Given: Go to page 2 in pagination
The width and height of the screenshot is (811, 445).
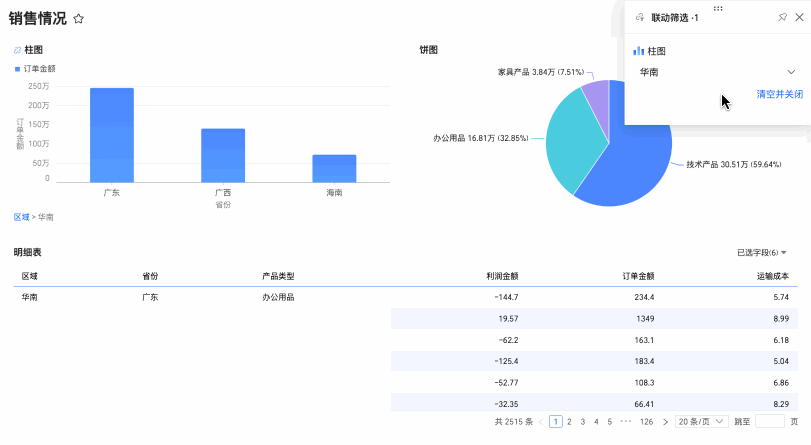Looking at the screenshot, I should click(569, 422).
